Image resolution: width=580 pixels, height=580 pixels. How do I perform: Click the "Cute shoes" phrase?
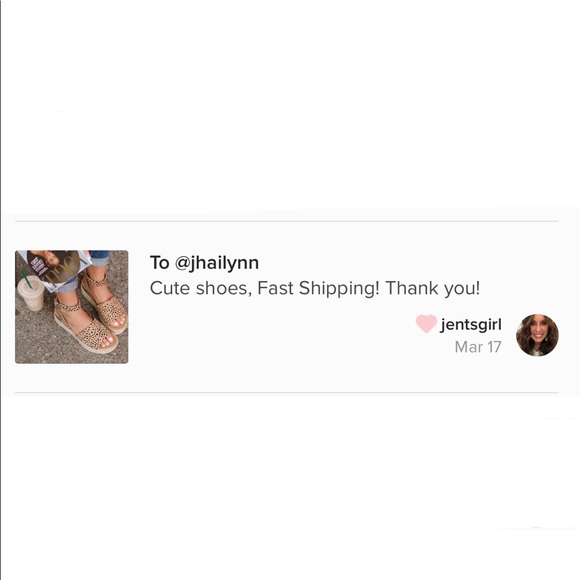[200, 289]
